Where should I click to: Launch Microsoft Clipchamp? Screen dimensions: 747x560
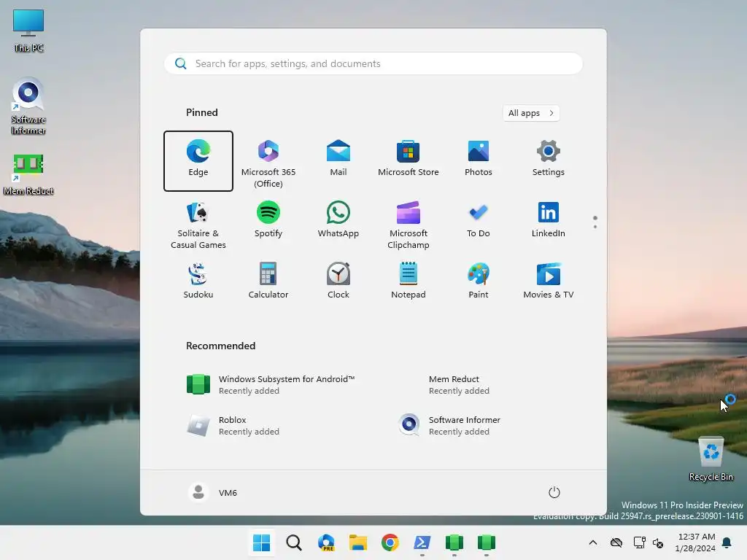pos(409,222)
